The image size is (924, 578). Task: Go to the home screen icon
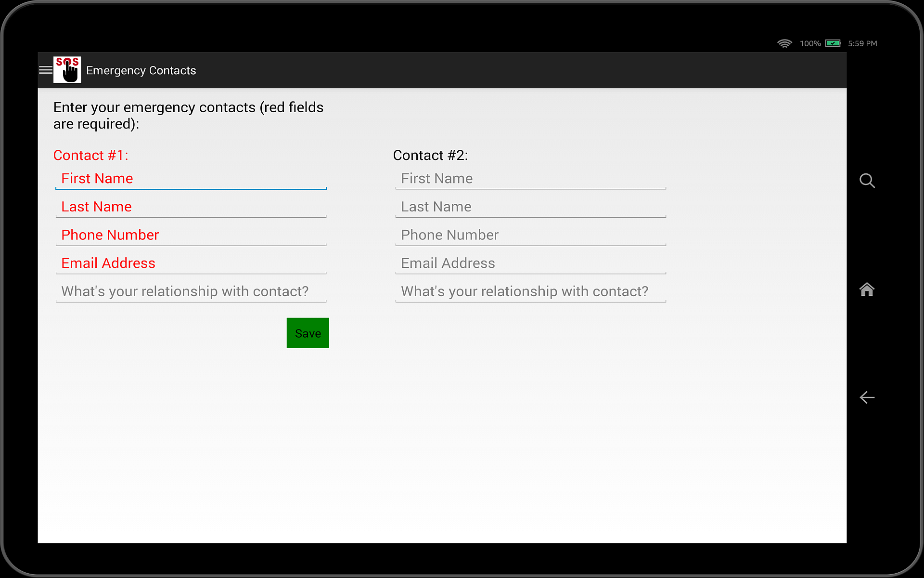coord(867,289)
